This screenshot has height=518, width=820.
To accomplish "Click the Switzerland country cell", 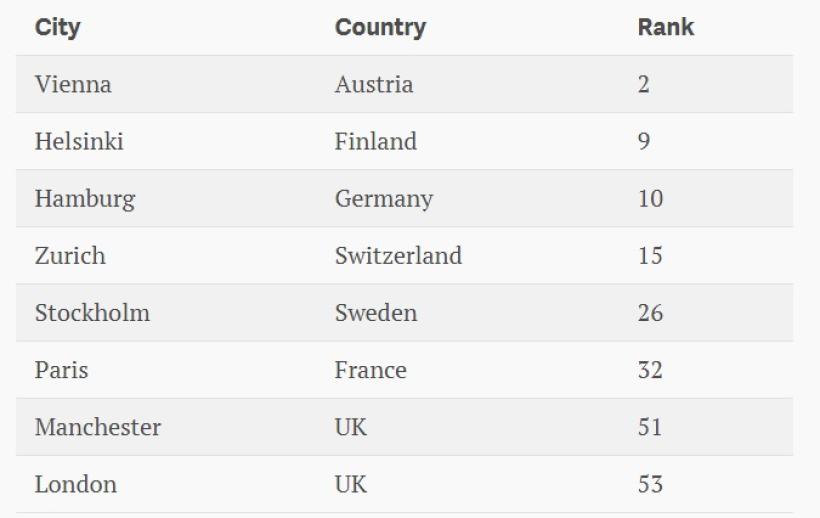I will (x=398, y=256).
